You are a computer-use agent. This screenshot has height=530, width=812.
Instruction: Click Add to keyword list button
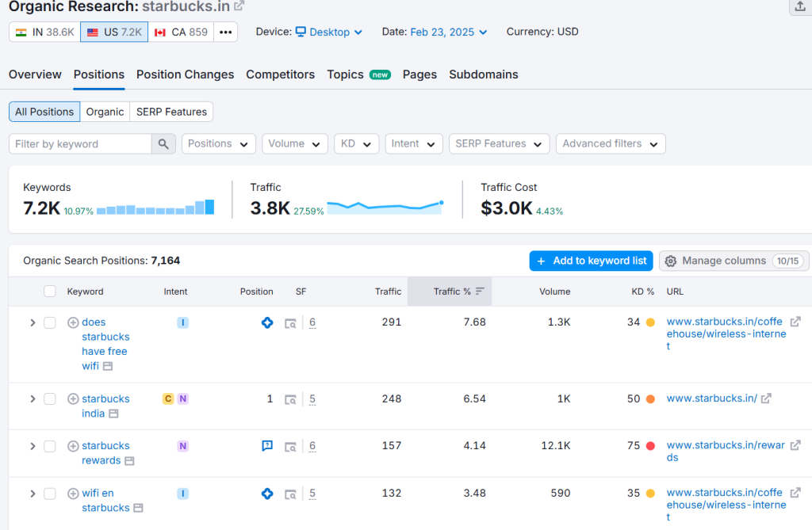click(591, 261)
